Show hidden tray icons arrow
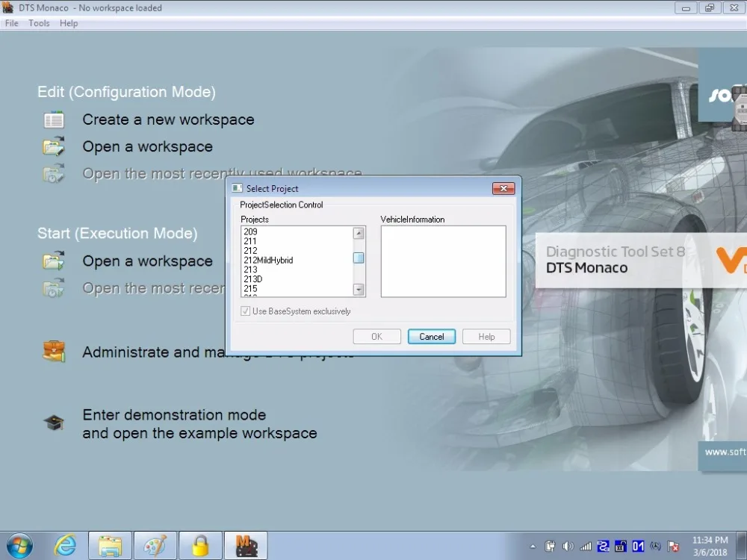 pyautogui.click(x=533, y=547)
